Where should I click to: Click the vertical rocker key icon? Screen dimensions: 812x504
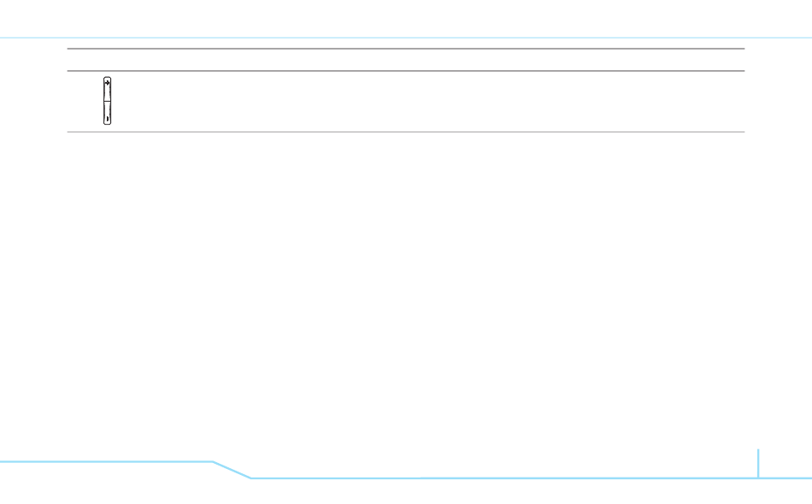(x=107, y=101)
